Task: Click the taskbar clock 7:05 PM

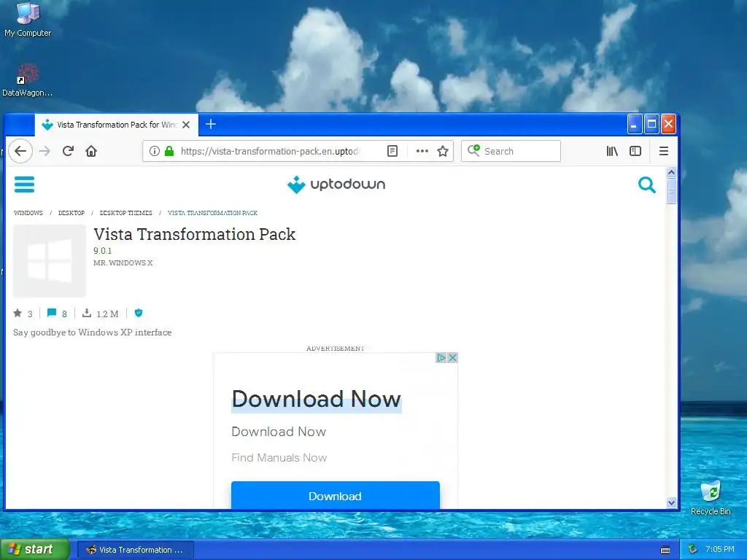Action: 720,550
